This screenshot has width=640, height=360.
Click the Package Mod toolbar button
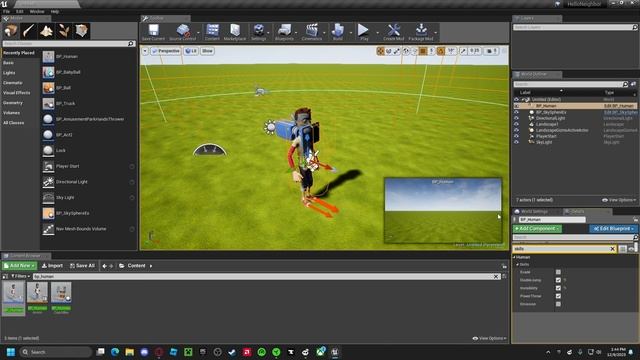(421, 32)
